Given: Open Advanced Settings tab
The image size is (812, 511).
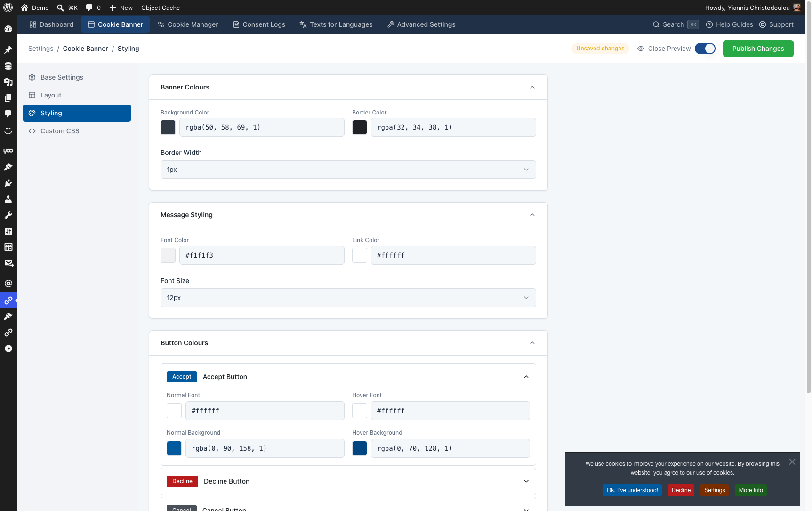Looking at the screenshot, I should coord(421,24).
